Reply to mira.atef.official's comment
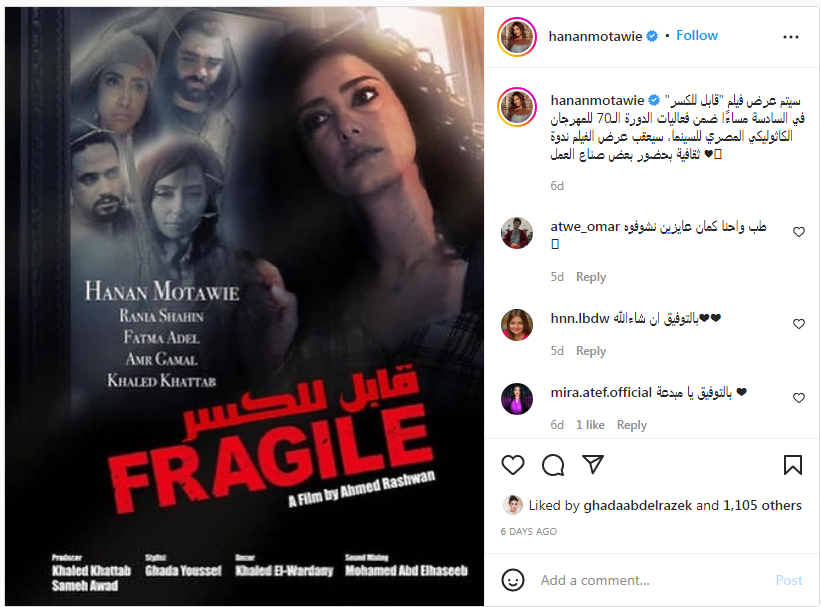 tap(631, 425)
